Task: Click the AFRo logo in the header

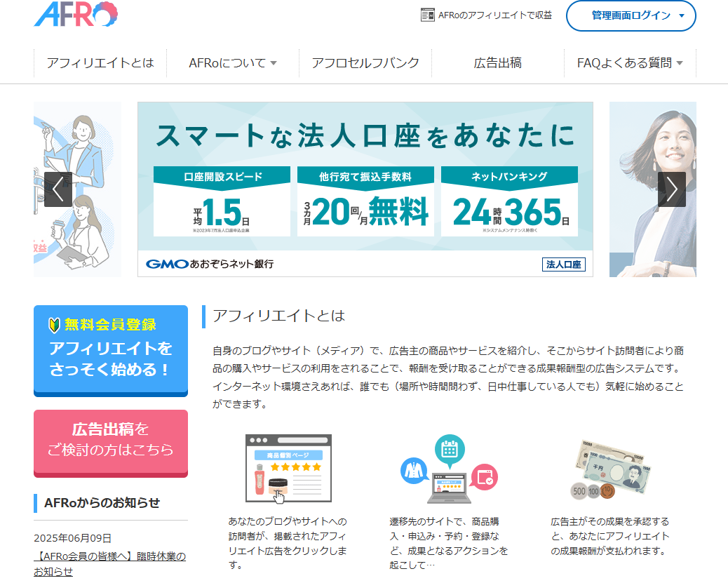Action: tap(76, 14)
